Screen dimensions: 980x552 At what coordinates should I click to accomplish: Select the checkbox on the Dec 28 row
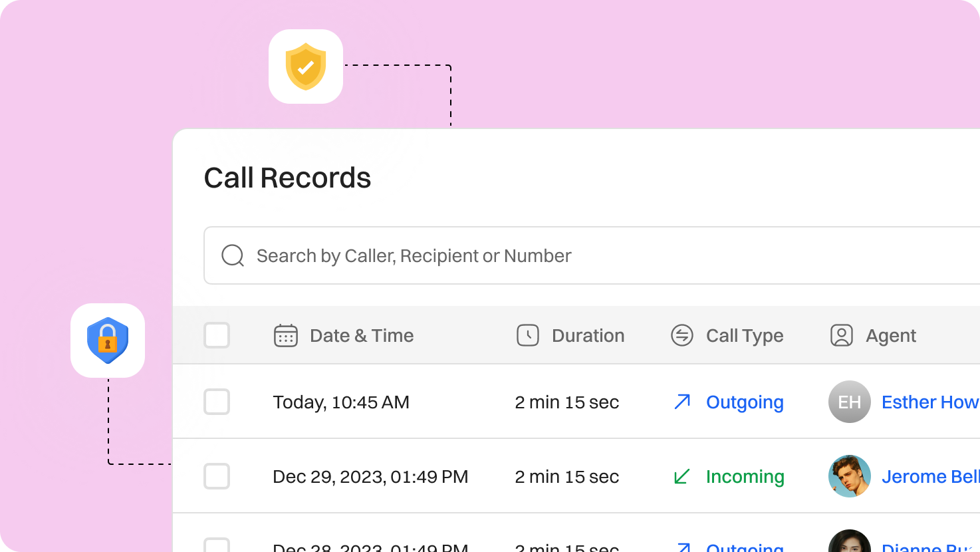click(217, 547)
